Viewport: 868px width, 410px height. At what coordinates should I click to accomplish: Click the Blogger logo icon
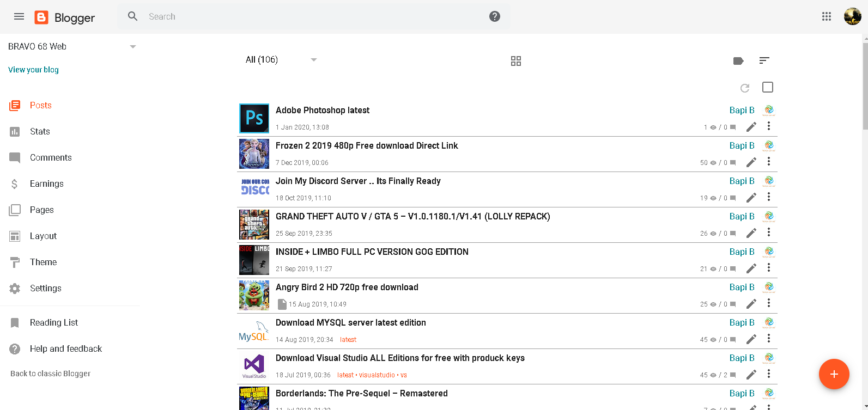point(41,17)
